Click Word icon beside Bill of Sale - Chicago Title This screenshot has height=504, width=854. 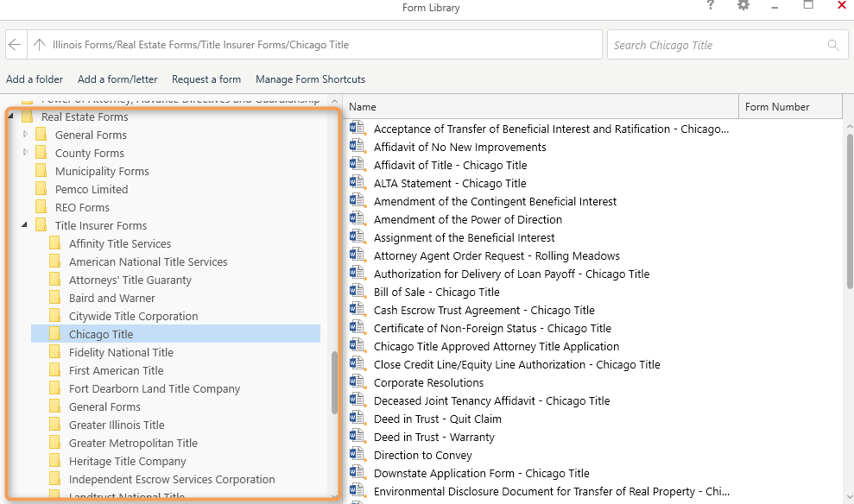coord(357,291)
